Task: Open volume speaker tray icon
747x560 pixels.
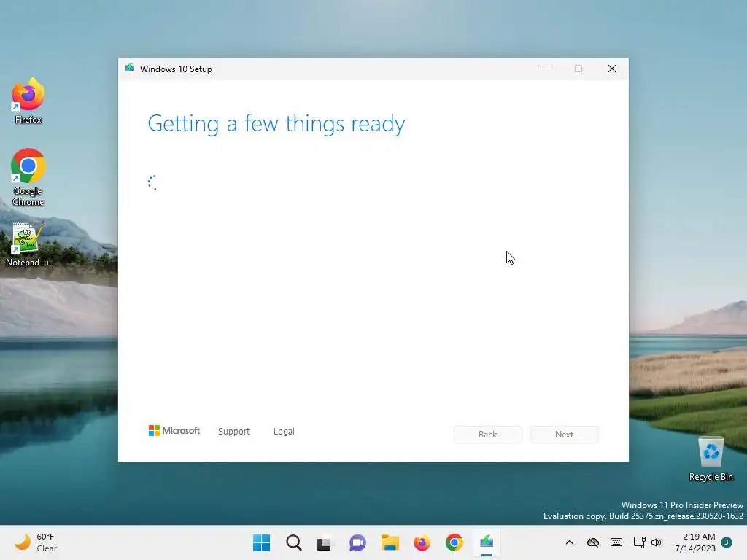Action: tap(657, 542)
